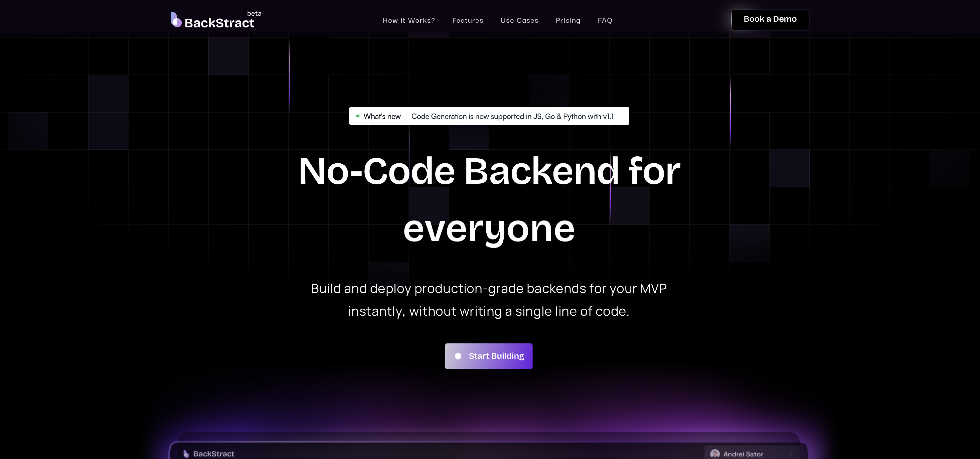The height and width of the screenshot is (459, 980).
Task: Click the Andrei Sator avatar in preview
Action: coord(714,454)
